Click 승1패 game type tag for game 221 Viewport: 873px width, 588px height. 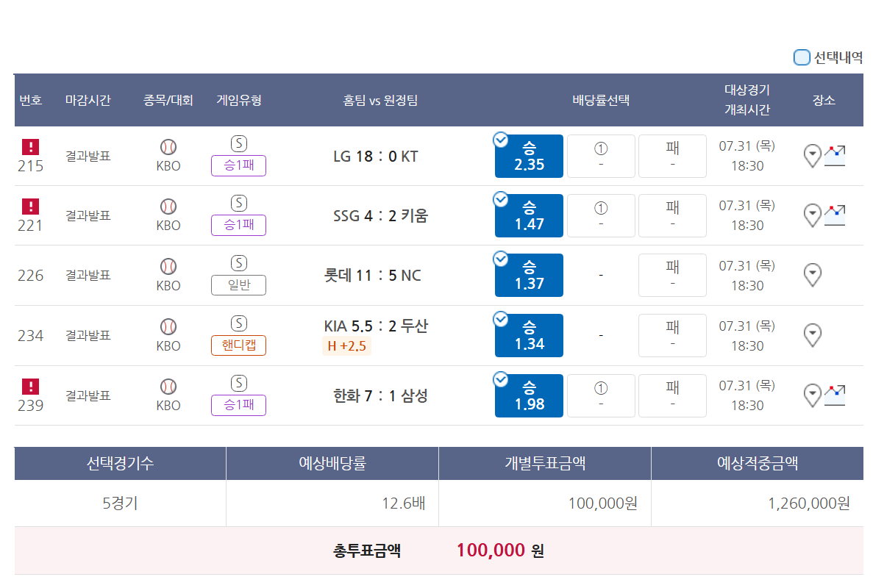238,225
